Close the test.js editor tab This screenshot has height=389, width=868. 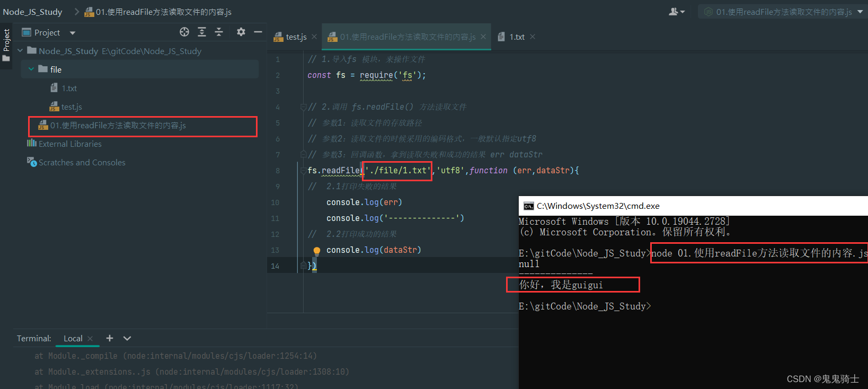coord(314,37)
